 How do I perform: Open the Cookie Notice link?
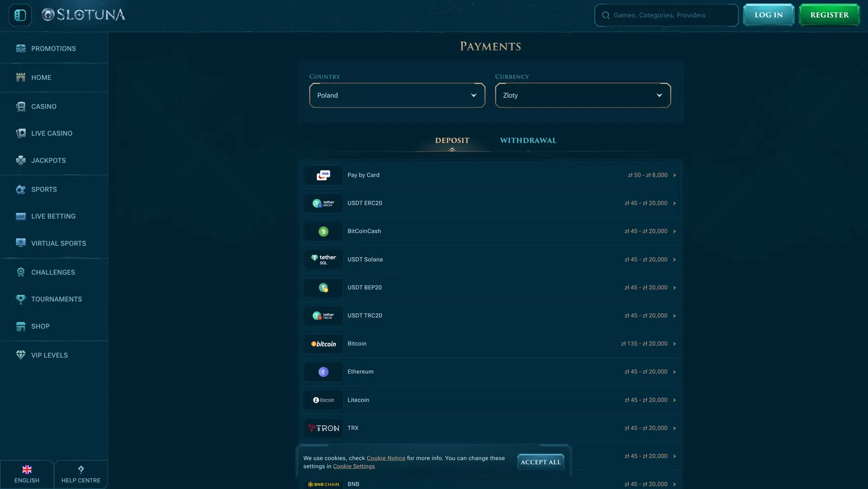click(x=386, y=458)
